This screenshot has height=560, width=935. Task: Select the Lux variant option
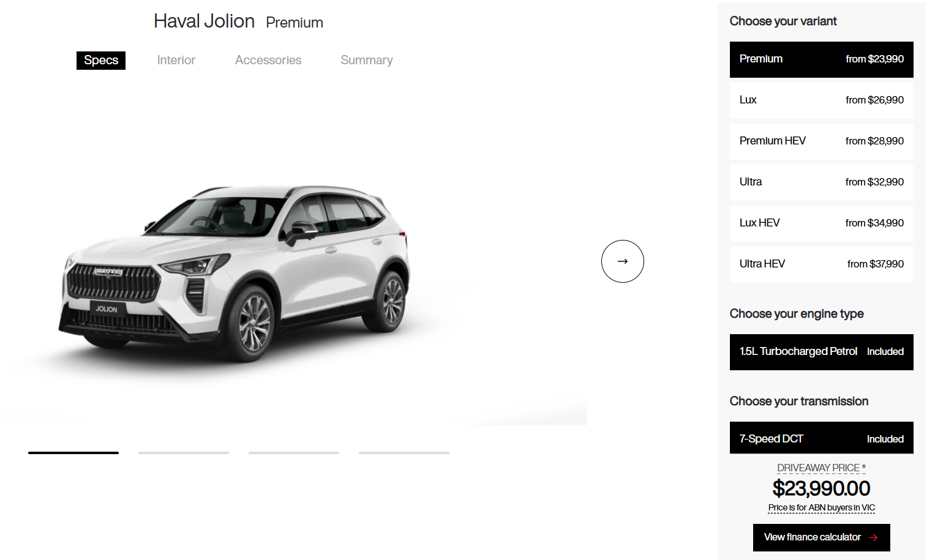click(821, 100)
